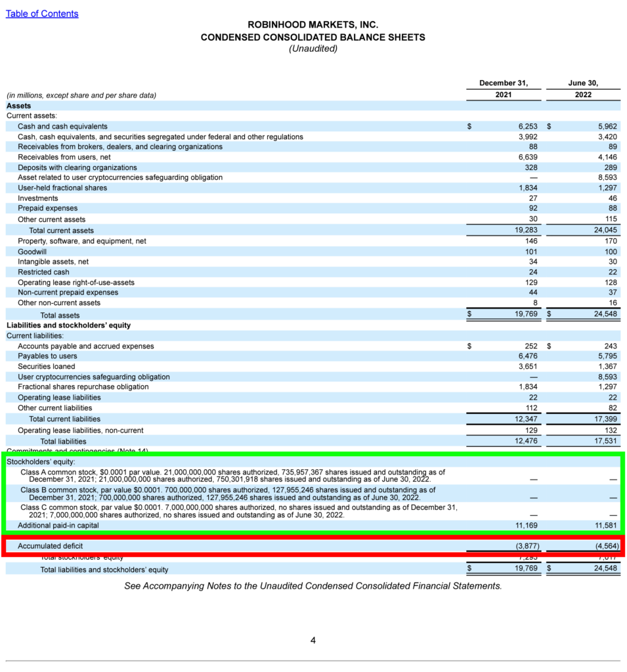
Task: Click 'Receivables from brokers, dealers, and clearing organizations'
Action: (x=120, y=146)
